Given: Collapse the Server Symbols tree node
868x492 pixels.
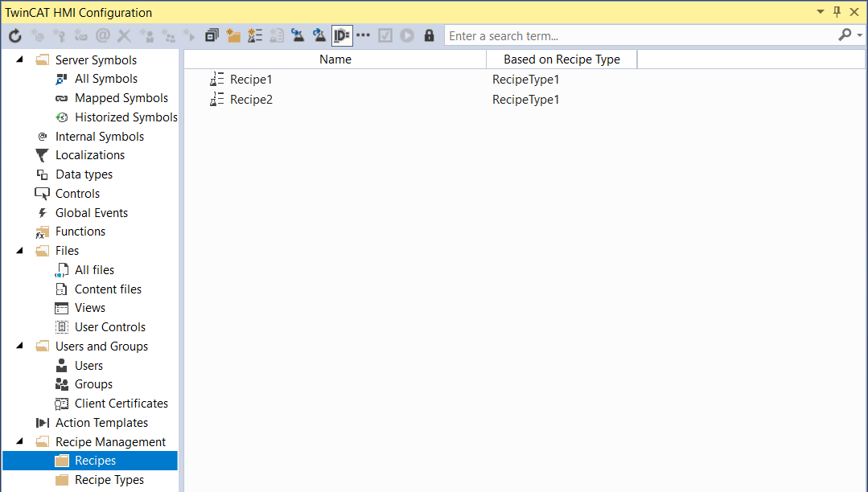Looking at the screenshot, I should click(x=20, y=59).
